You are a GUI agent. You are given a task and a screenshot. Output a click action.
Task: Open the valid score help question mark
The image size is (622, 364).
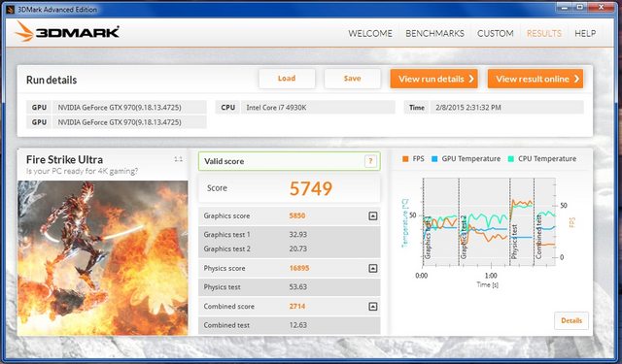pos(370,161)
